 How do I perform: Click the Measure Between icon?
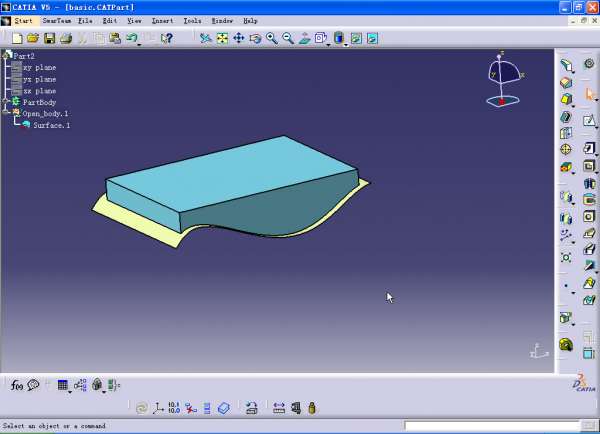pos(279,408)
